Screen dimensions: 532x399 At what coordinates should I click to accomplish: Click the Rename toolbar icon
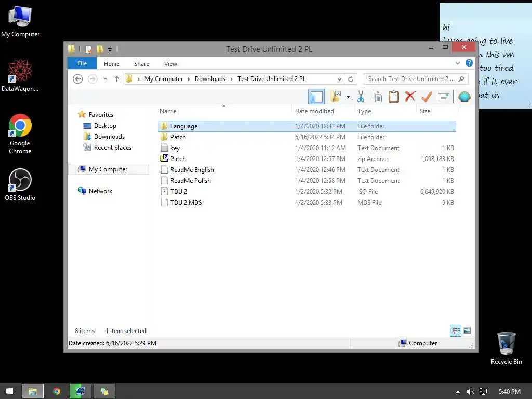(444, 97)
